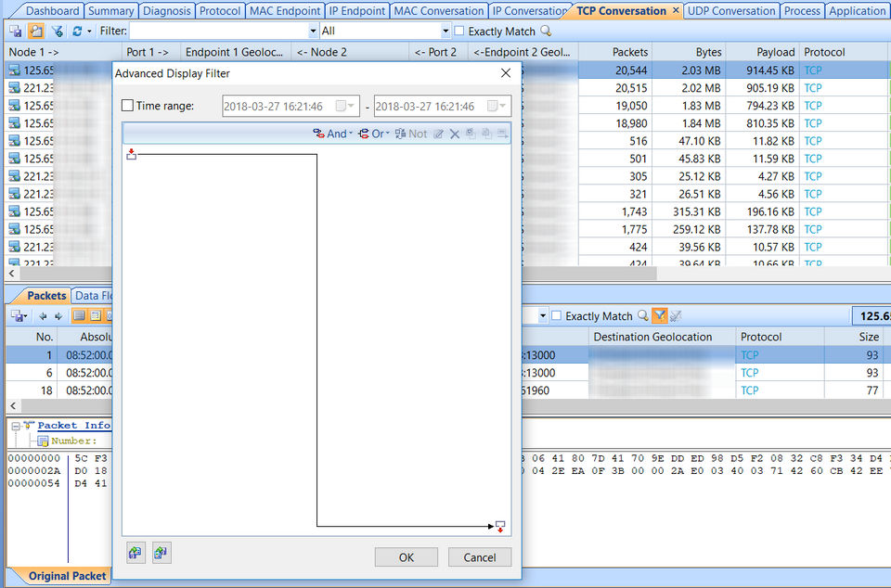Viewport: 891px width, 588px height.
Task: Click in the top Filter text field
Action: pos(219,32)
